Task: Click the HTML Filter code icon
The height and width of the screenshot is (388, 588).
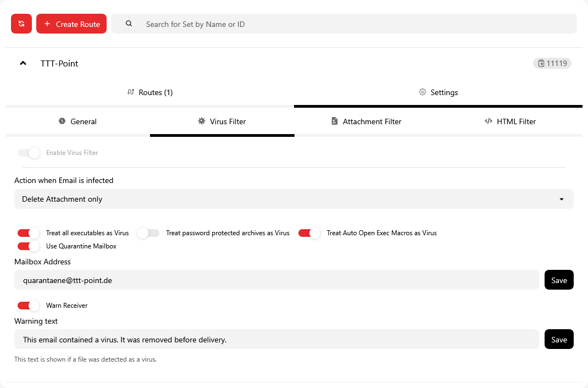Action: [489, 121]
